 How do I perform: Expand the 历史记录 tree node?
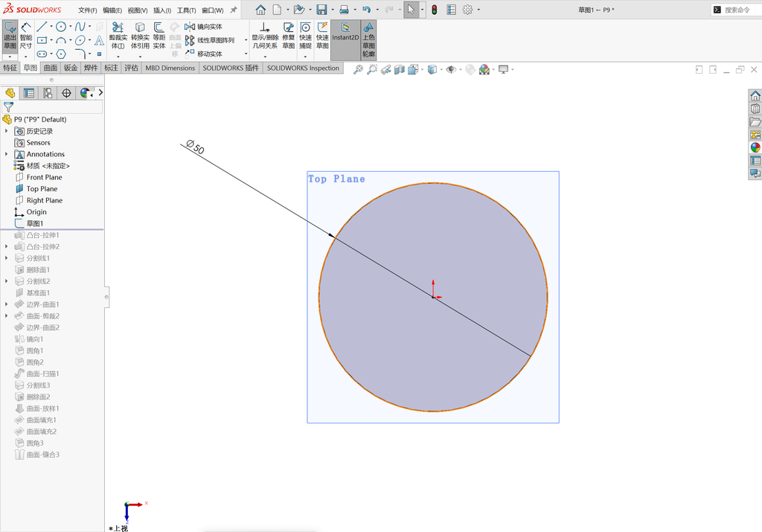coord(6,131)
